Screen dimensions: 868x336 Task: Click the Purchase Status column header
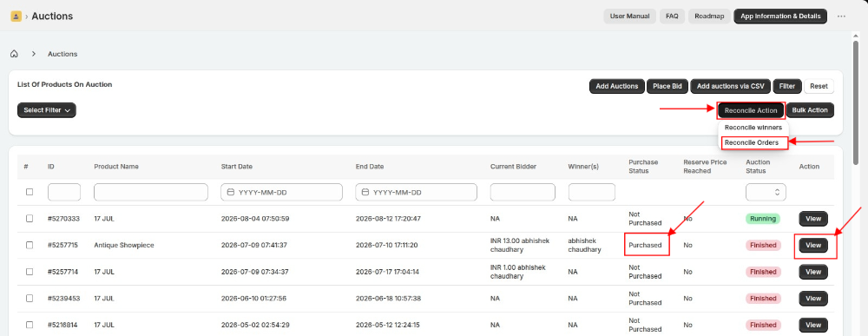[643, 167]
